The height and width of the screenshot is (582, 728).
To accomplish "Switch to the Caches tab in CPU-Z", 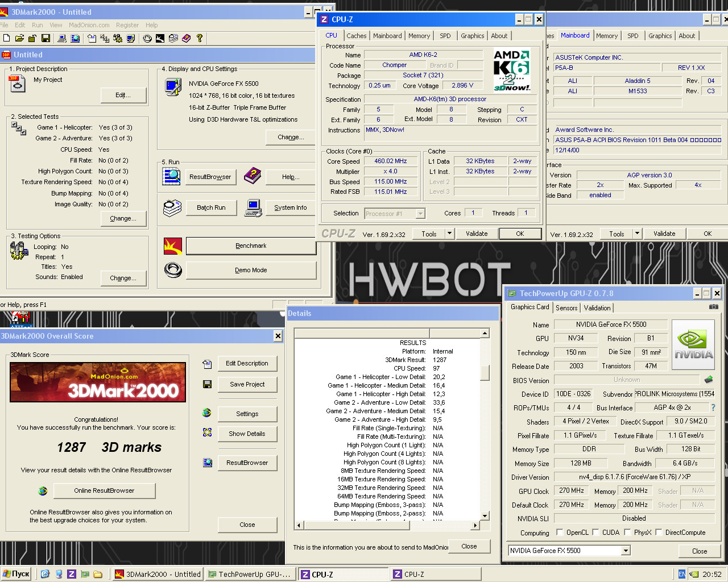I will tap(357, 36).
